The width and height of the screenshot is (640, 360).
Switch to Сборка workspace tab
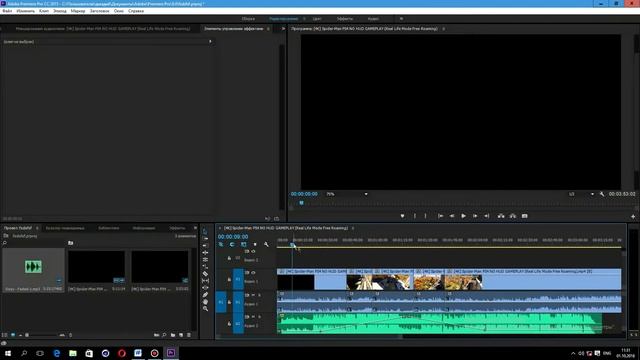tap(248, 19)
